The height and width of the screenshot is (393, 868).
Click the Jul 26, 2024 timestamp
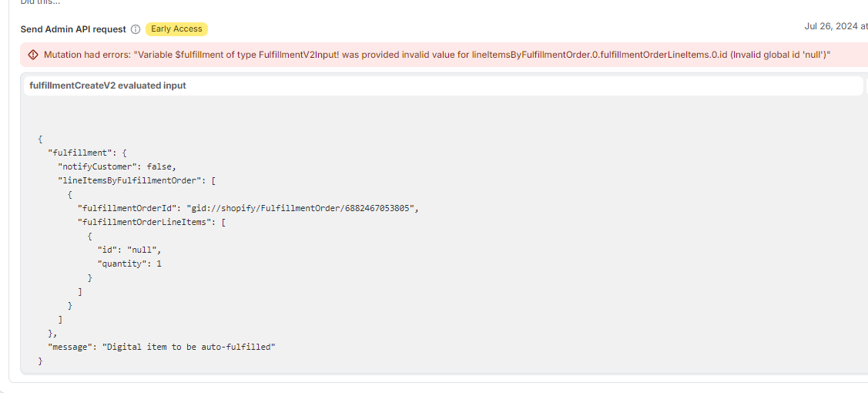[835, 26]
